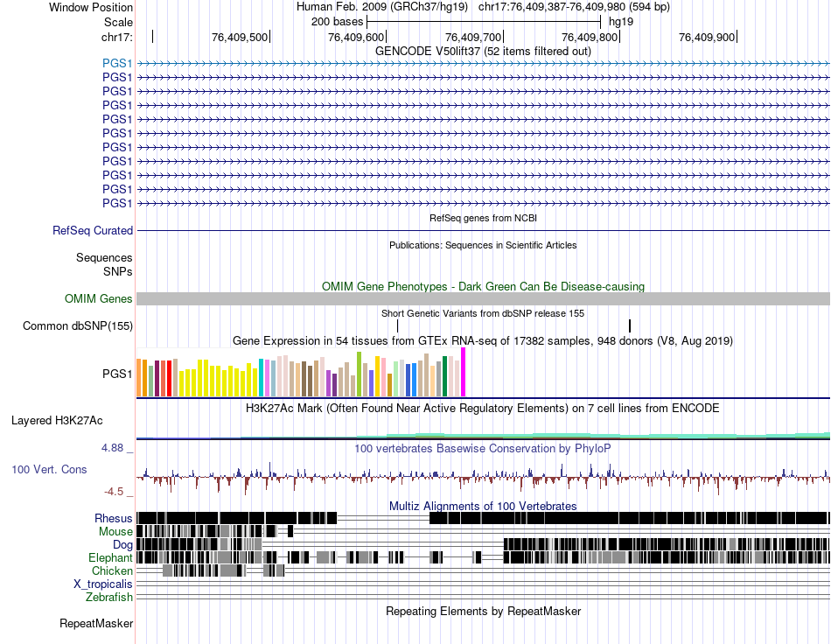Image resolution: width=831 pixels, height=644 pixels.
Task: Click the Zebrafish alignment label
Action: point(109,598)
